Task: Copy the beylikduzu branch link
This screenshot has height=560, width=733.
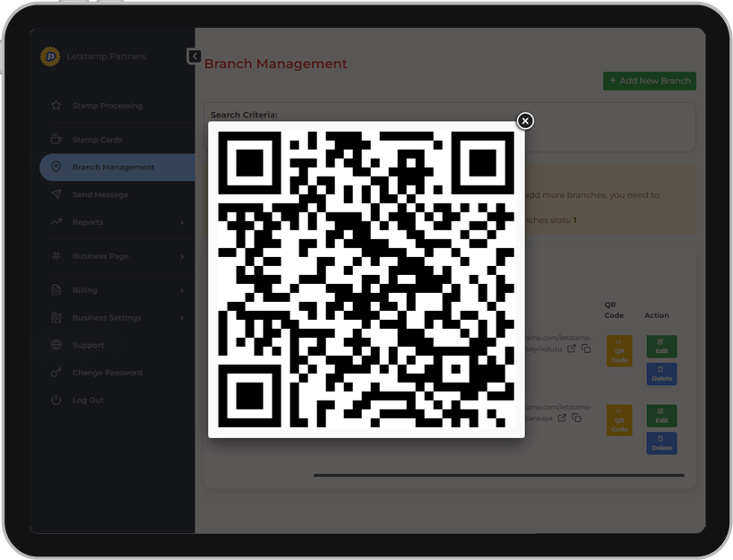Action: 586,349
